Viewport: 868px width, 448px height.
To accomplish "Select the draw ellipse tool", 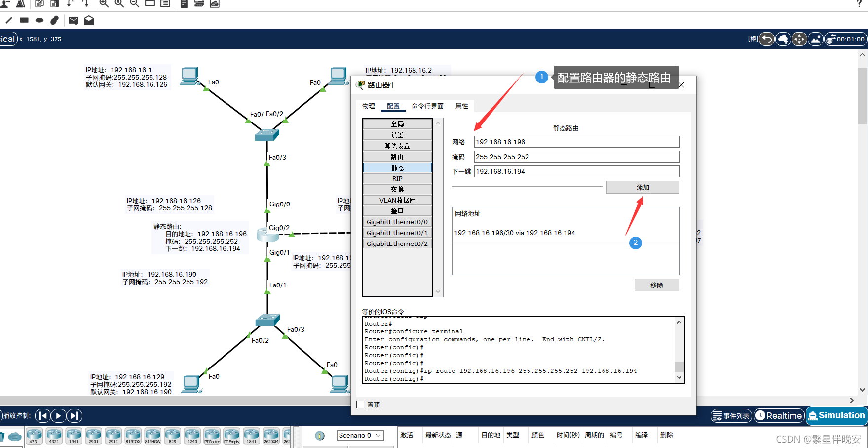I will pos(39,20).
